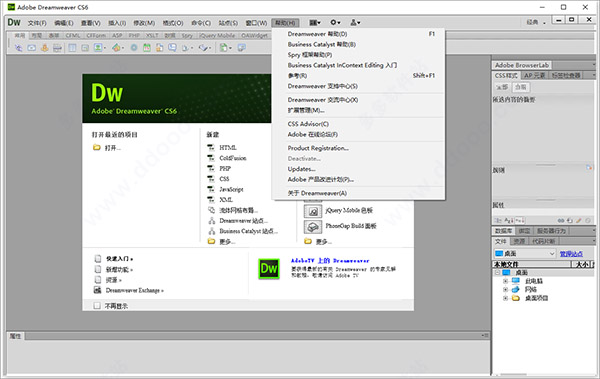Open the AdobeTV 上的 Dreamweaver link
Screen dimensions: 600x379
330,261
